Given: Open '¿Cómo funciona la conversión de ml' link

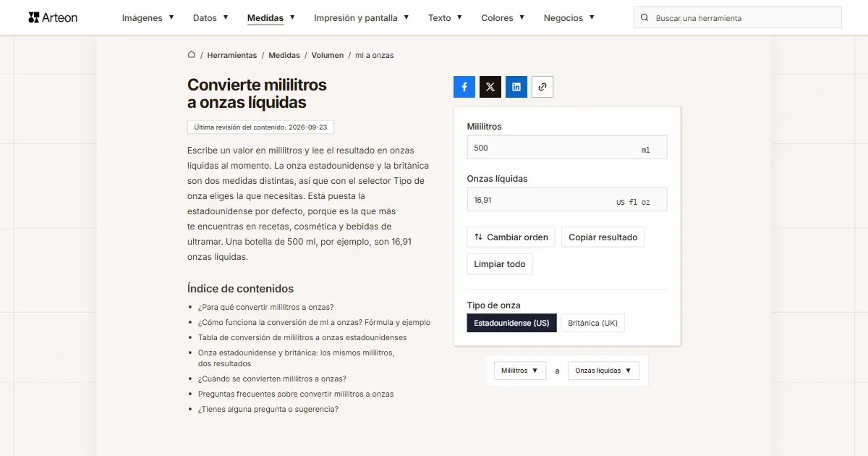Looking at the screenshot, I should [315, 322].
